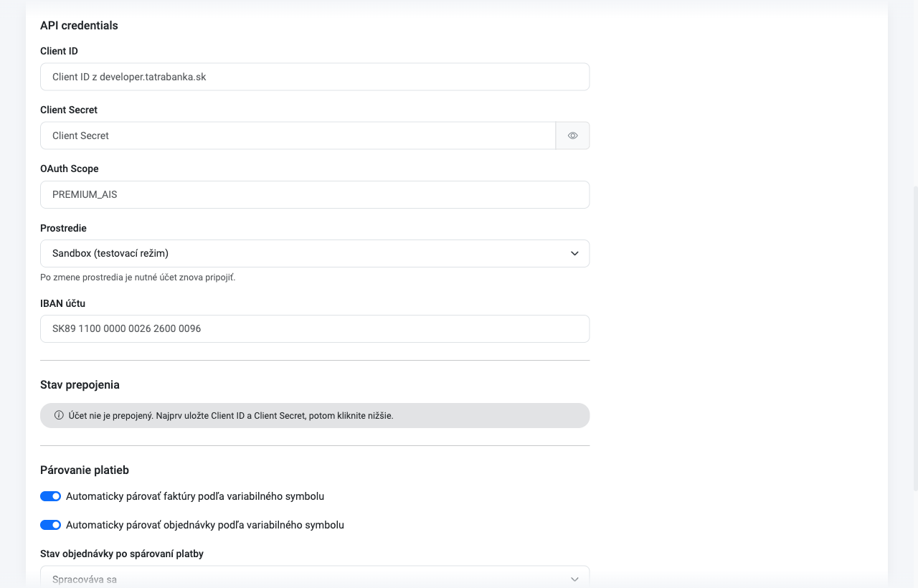Click the info icon in the connection status banner
Image resolution: width=918 pixels, height=588 pixels.
[59, 415]
